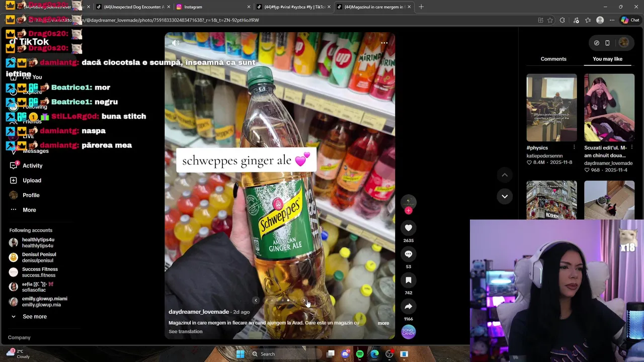This screenshot has width=644, height=362.
Task: Click the Company footer link
Action: [x=19, y=337]
